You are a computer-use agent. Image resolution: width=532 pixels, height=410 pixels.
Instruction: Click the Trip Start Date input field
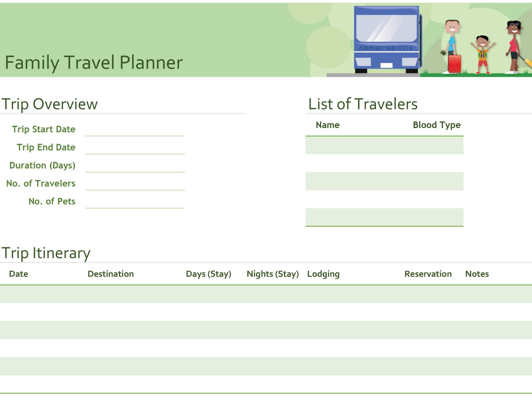[134, 128]
